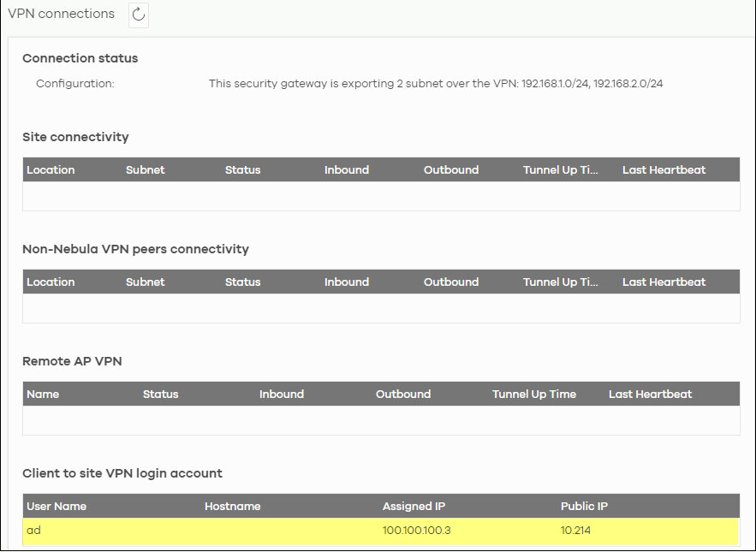Screen dimensions: 756x552
Task: Sort login accounts by User Name
Action: coord(57,506)
